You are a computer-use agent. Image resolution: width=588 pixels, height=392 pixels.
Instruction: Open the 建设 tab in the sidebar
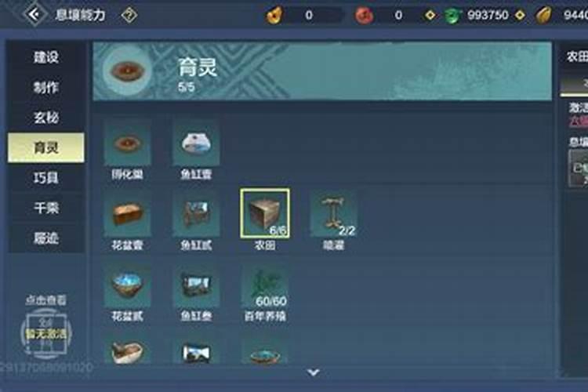(x=46, y=57)
